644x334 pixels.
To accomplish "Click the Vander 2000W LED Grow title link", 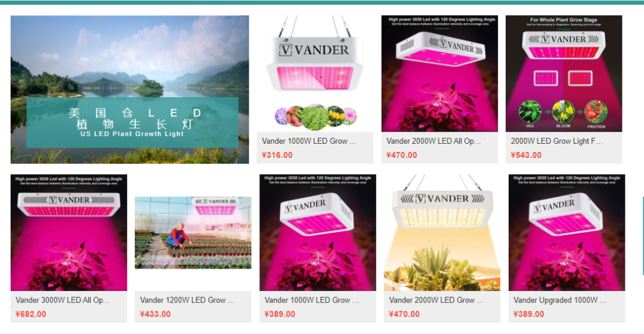I will pos(436,300).
